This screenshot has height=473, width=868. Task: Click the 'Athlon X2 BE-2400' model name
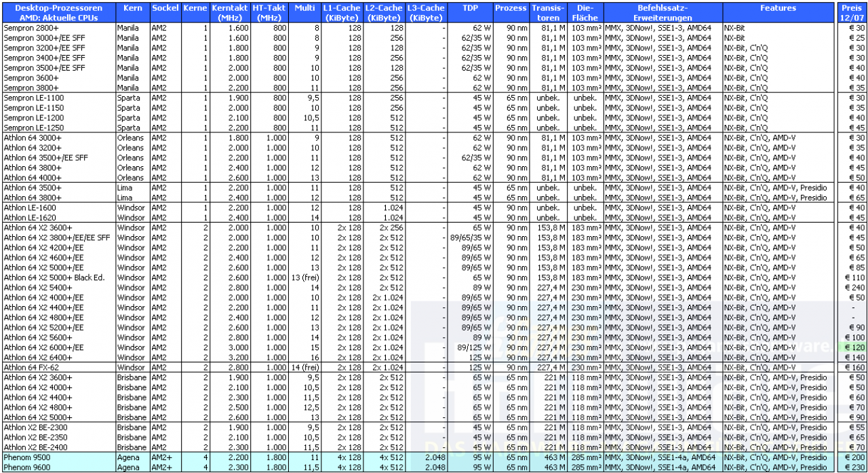coord(36,448)
